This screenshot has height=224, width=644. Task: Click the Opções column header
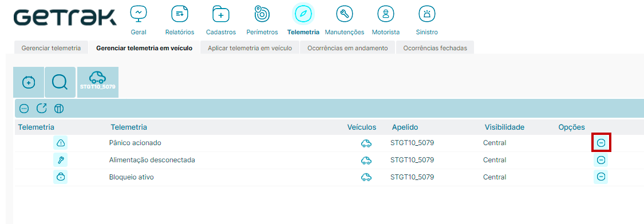572,127
